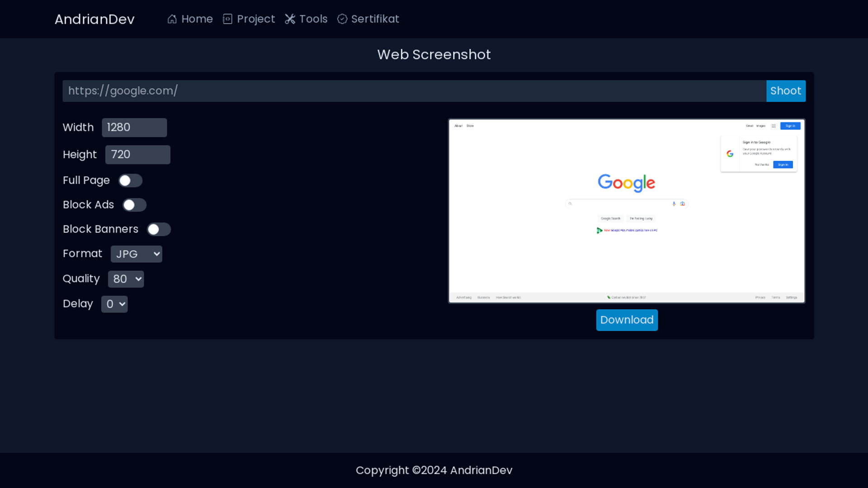
Task: Enable the Block Ads toggle
Action: [x=135, y=205]
